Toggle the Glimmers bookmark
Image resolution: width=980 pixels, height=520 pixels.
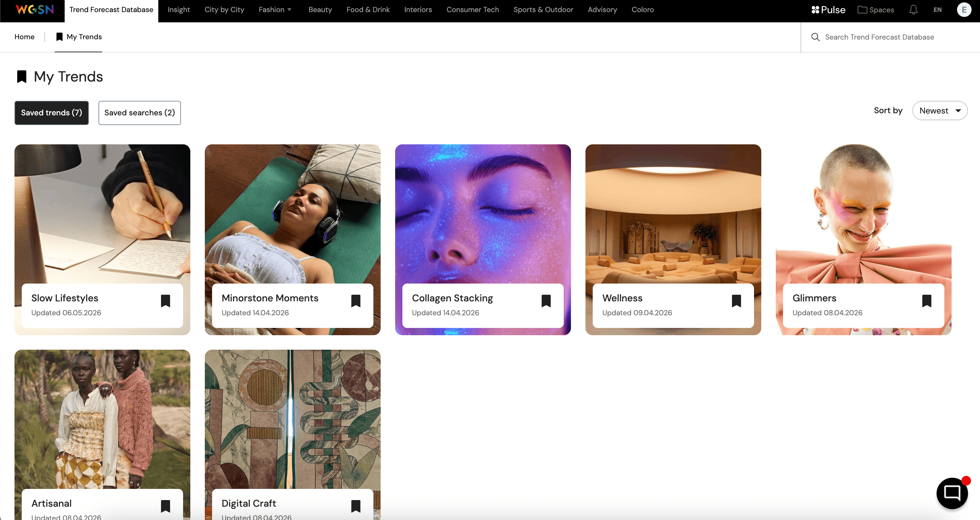[926, 301]
